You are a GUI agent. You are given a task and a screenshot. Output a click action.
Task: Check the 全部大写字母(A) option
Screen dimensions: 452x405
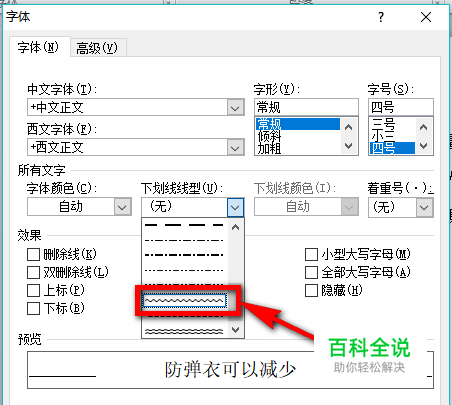tap(311, 272)
